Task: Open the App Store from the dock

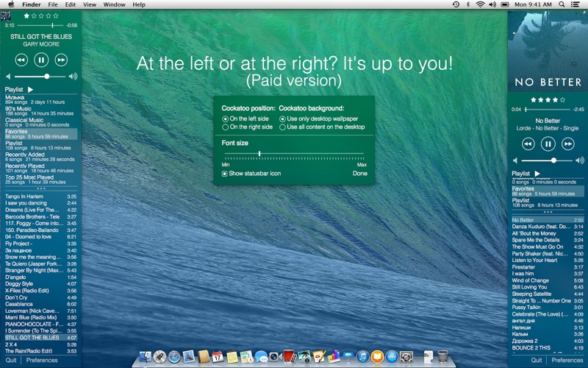Action: click(x=392, y=356)
